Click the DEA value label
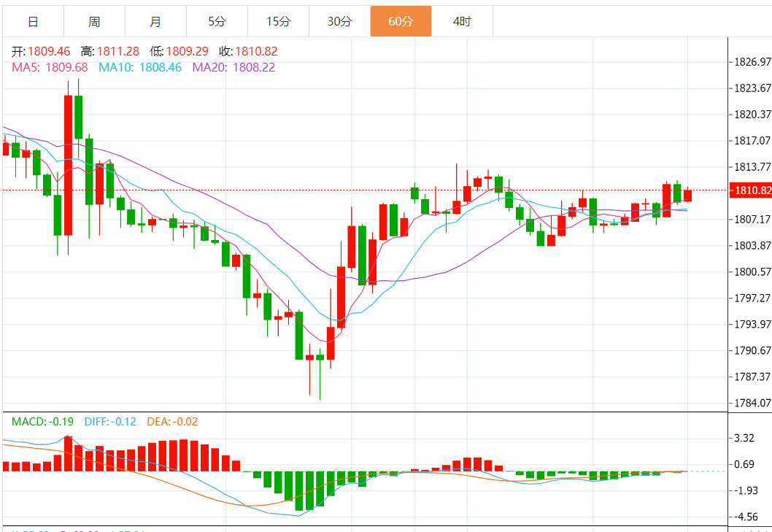This screenshot has width=772, height=532. [x=172, y=421]
